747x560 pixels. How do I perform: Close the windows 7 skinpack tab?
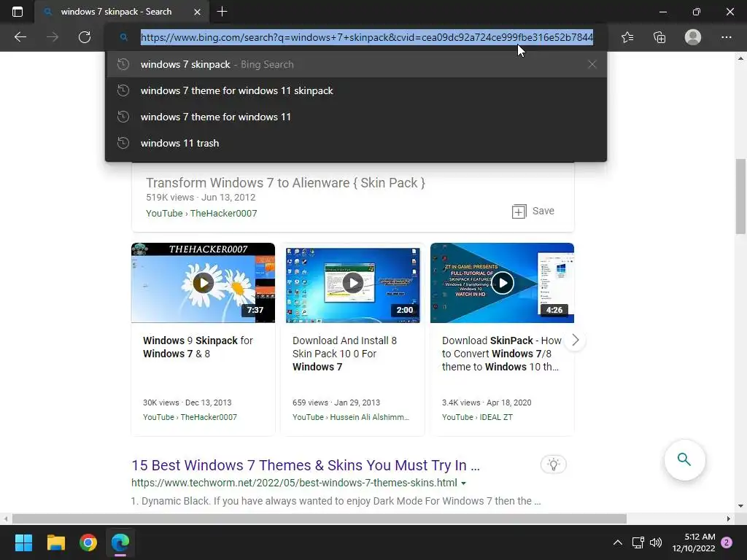197,12
